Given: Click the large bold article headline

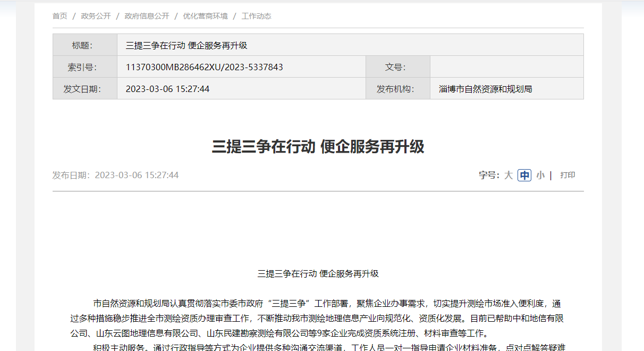Looking at the screenshot, I should 318,146.
